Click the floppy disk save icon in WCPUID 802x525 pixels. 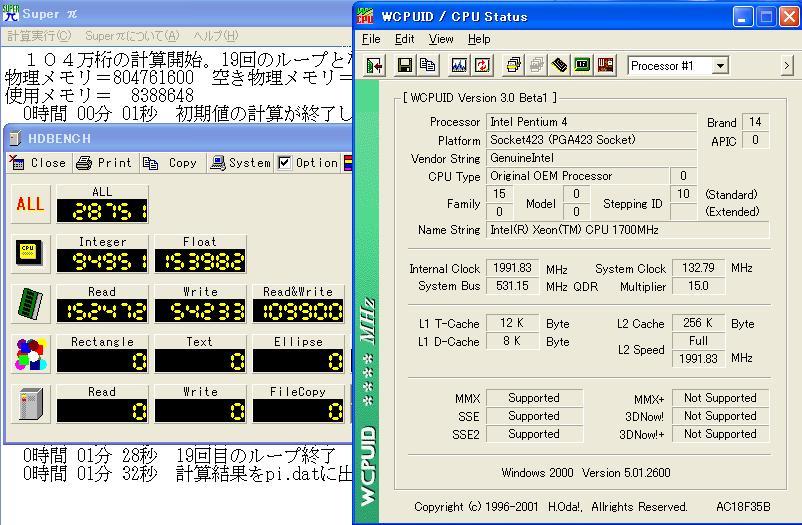pyautogui.click(x=405, y=65)
